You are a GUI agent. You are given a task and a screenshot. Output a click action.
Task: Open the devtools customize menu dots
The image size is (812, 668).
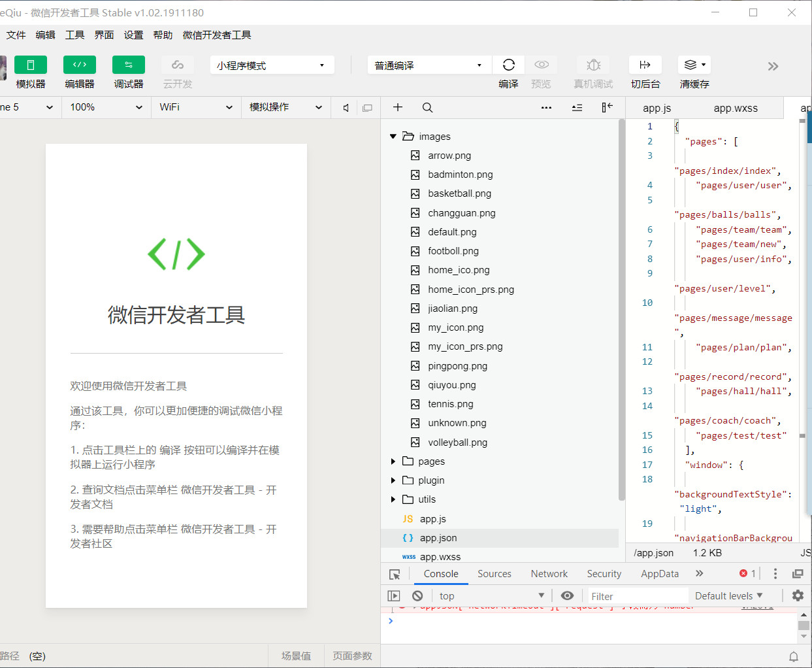[x=775, y=574]
